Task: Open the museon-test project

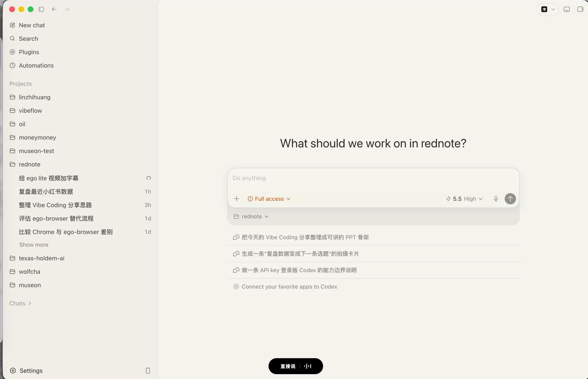Action: point(80,151)
